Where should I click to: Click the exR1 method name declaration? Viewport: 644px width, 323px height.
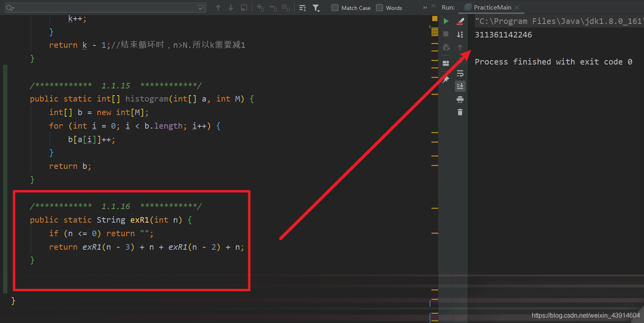point(139,220)
